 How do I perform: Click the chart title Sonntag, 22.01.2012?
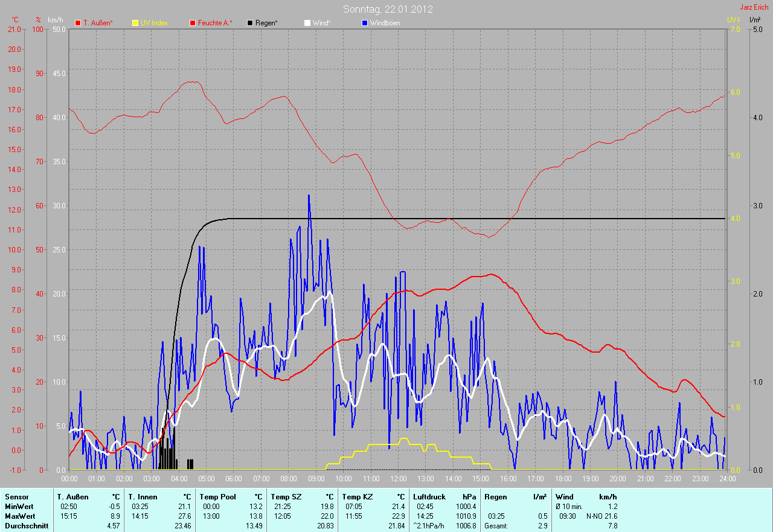388,9
